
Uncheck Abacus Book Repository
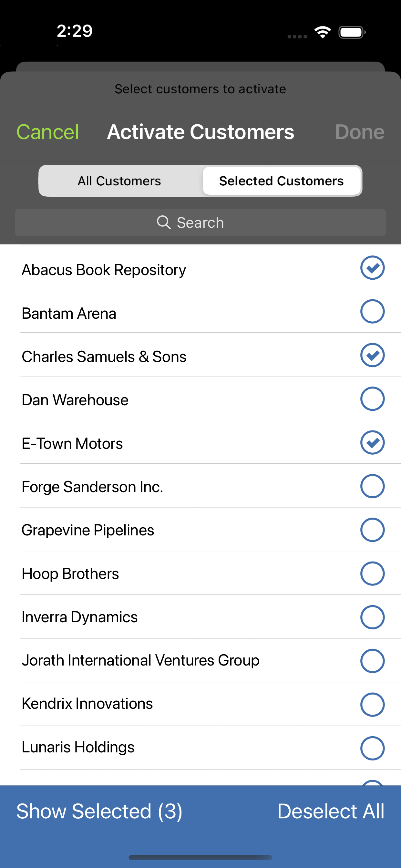(x=372, y=268)
